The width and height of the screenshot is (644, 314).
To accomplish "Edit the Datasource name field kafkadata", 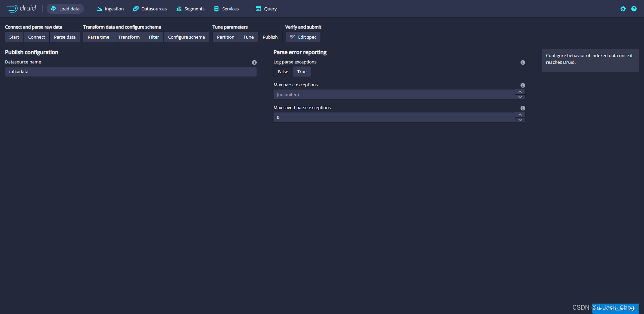I will tap(131, 72).
